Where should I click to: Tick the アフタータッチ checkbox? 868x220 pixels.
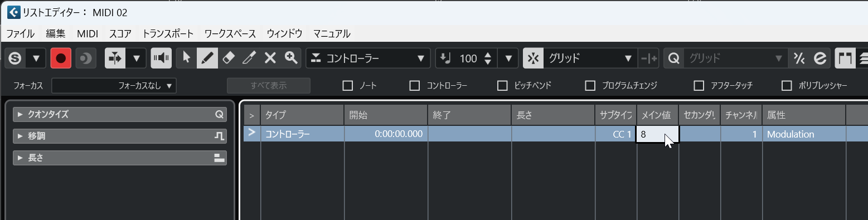point(699,86)
